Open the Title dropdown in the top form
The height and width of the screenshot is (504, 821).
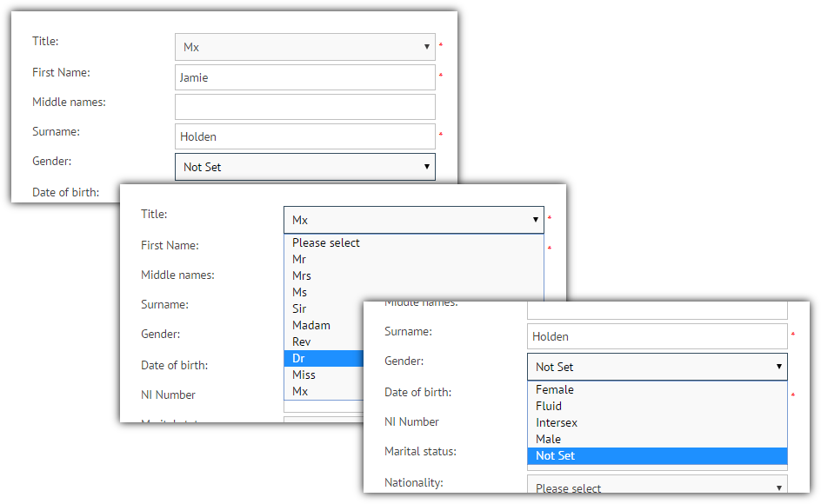pos(304,47)
